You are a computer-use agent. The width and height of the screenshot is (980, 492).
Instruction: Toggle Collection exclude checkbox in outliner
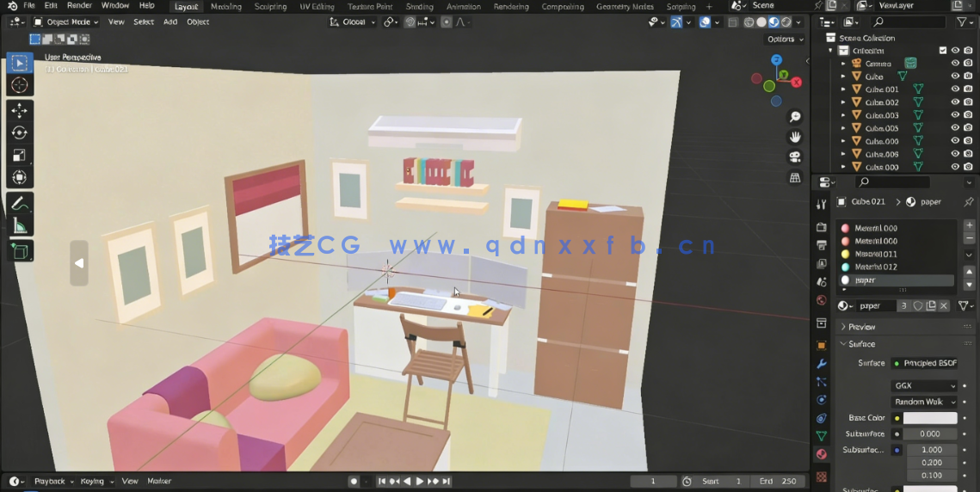coord(942,51)
